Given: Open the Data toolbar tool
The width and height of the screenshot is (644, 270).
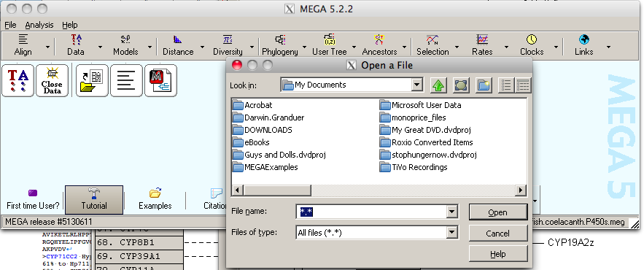Looking at the screenshot, I should pos(76,45).
